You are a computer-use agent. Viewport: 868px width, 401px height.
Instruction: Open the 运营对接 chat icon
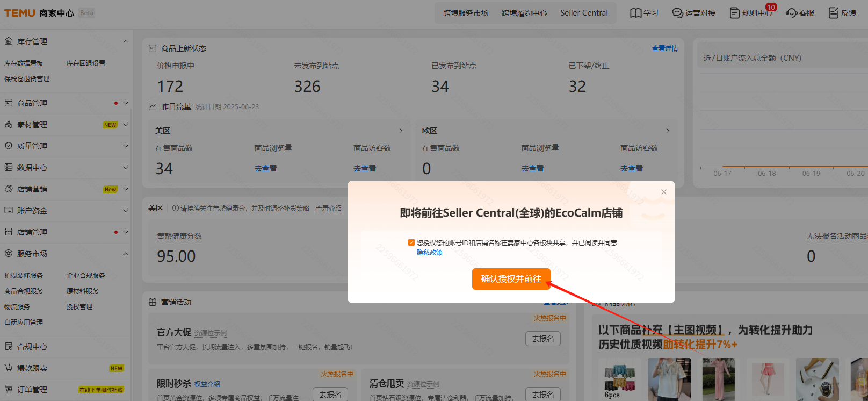point(678,13)
